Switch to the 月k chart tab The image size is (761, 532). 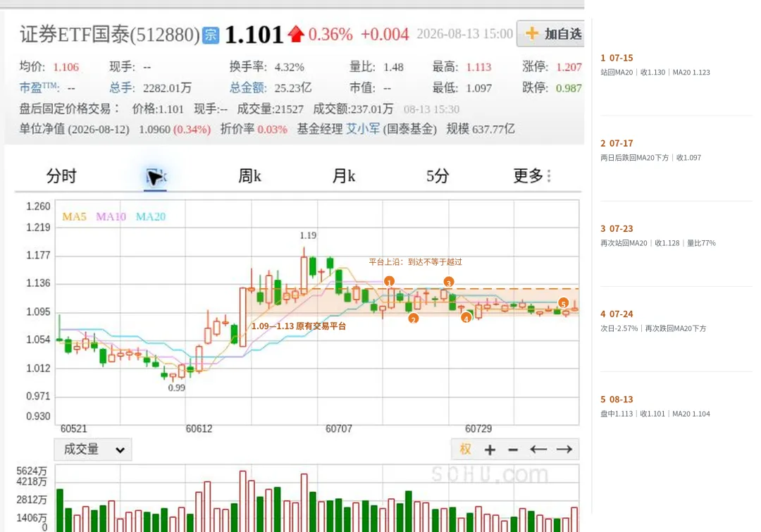[x=344, y=175]
